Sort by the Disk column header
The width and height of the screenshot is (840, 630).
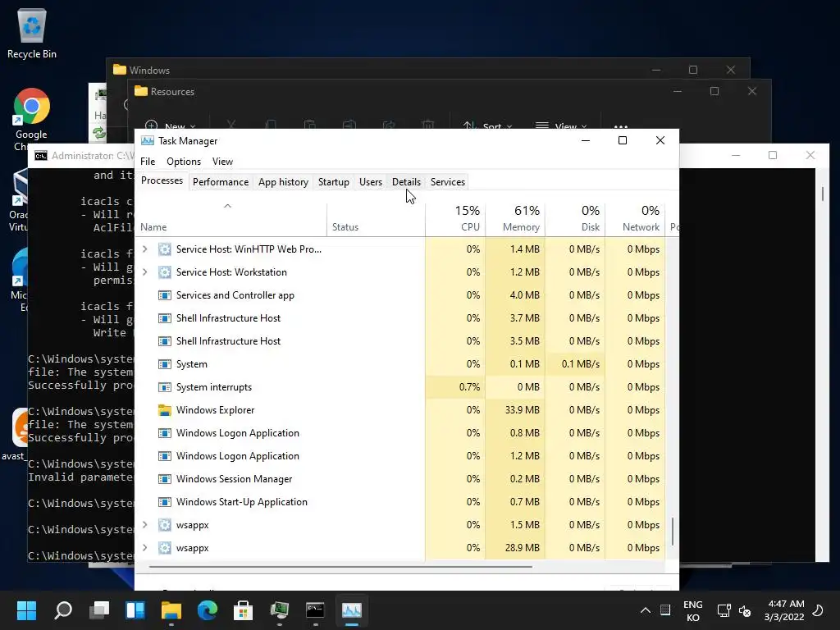pyautogui.click(x=575, y=218)
